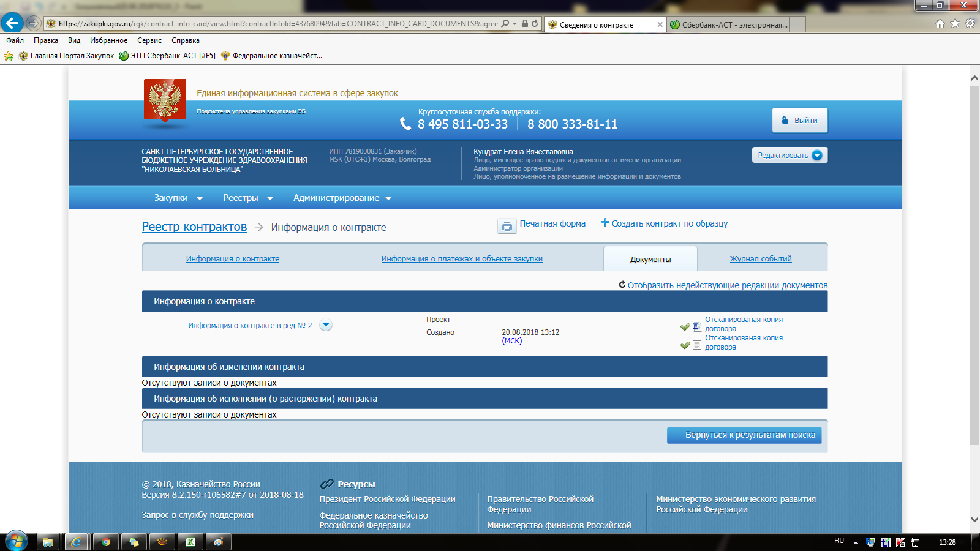Viewport: 980px width, 551px height.
Task: Click the printer icon beside Печатная форма
Action: coord(507,227)
